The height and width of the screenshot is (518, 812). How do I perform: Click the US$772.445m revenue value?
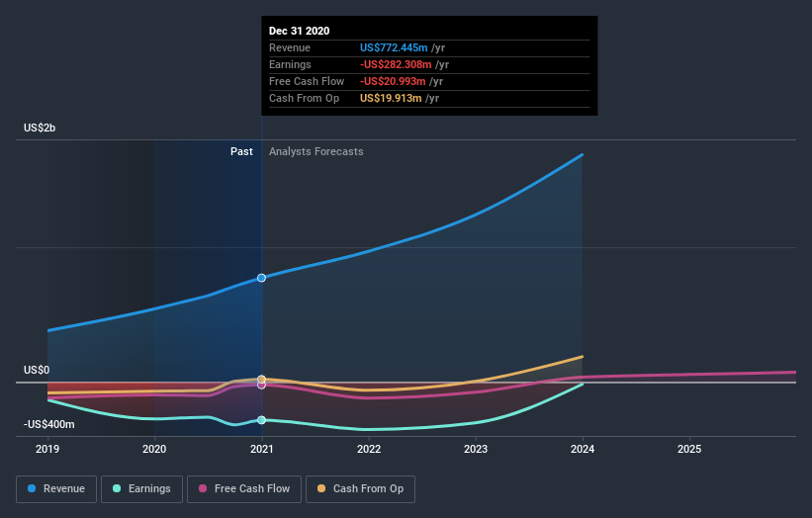pyautogui.click(x=394, y=47)
